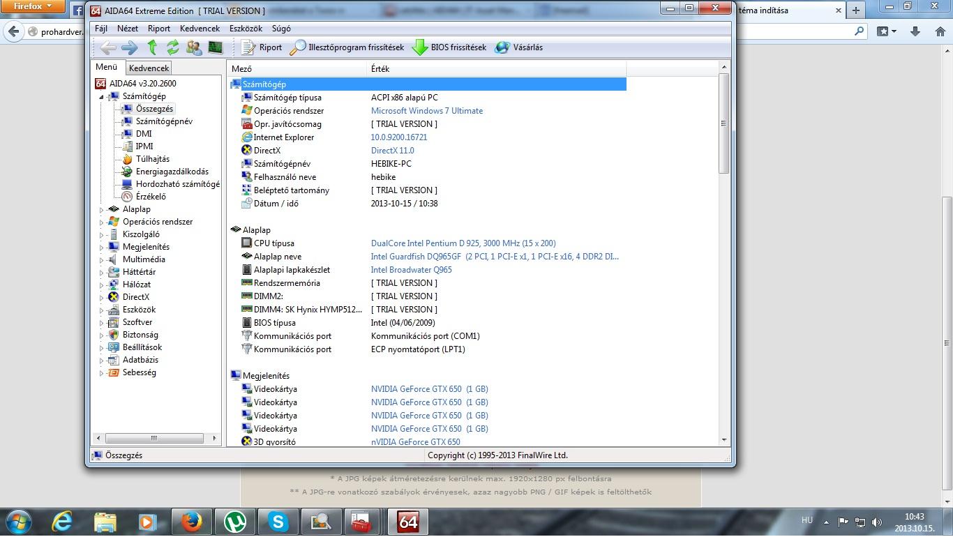Click the Beállítások tree icon
The width and height of the screenshot is (953, 560).
(114, 347)
